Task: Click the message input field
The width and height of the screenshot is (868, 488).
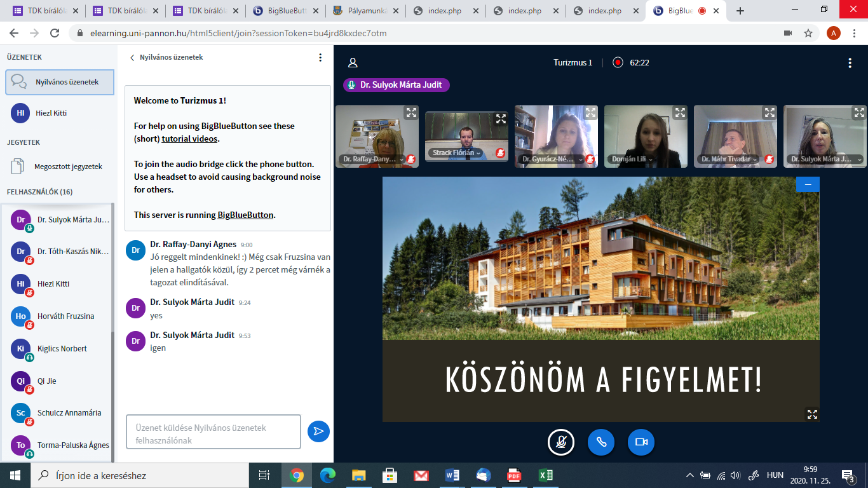Action: 213,433
